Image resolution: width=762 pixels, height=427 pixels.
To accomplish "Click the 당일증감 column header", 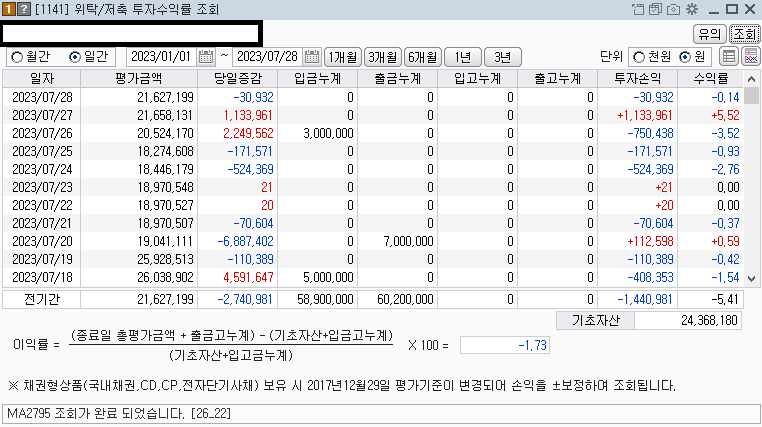I will point(238,79).
